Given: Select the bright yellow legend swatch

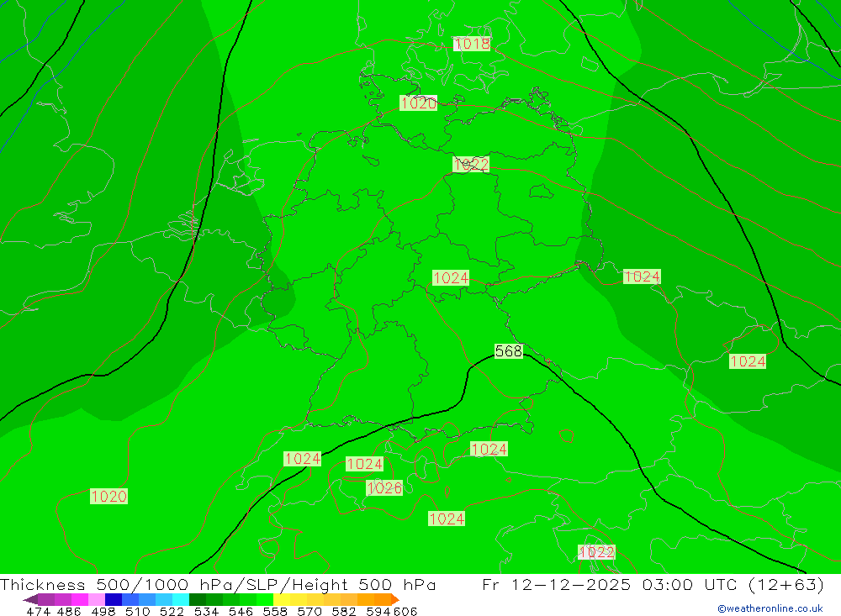Looking at the screenshot, I should (282, 599).
